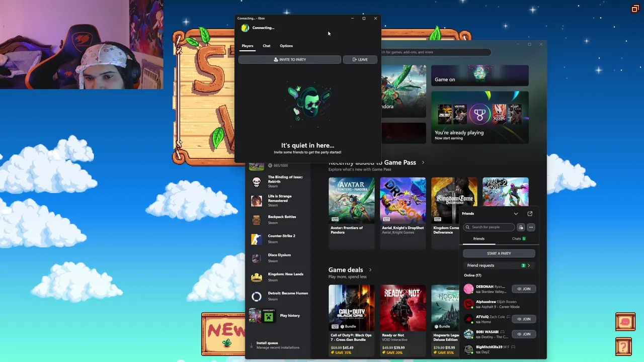Viewport: 644px width, 362px height.
Task: Launch Counter-Strike 2 from the sidebar icon
Action: point(257,239)
